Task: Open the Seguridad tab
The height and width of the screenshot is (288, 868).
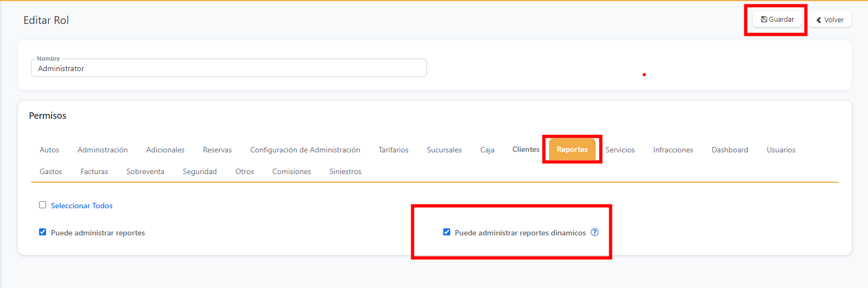Action: coord(200,171)
